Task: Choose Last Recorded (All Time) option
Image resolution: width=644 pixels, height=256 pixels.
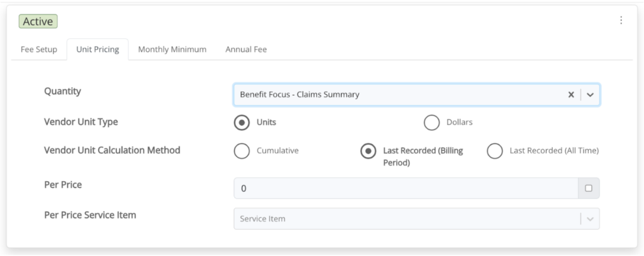Action: (495, 151)
